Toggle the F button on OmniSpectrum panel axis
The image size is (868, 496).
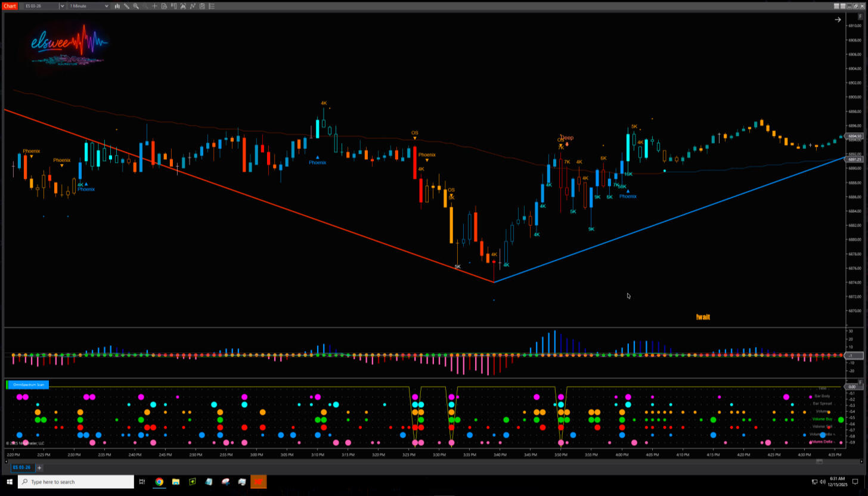[860, 382]
